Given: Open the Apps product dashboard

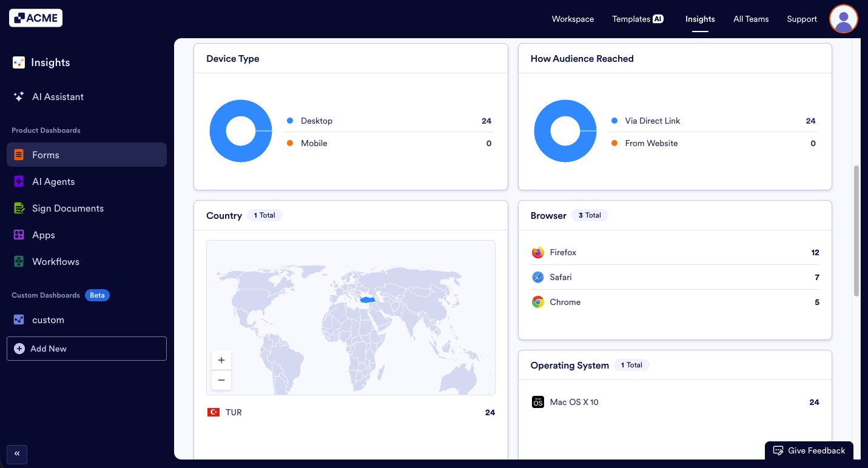Looking at the screenshot, I should click(x=43, y=235).
